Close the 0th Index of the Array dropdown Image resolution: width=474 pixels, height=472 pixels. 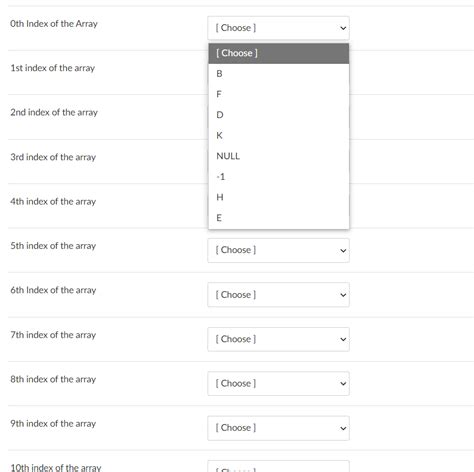(278, 28)
